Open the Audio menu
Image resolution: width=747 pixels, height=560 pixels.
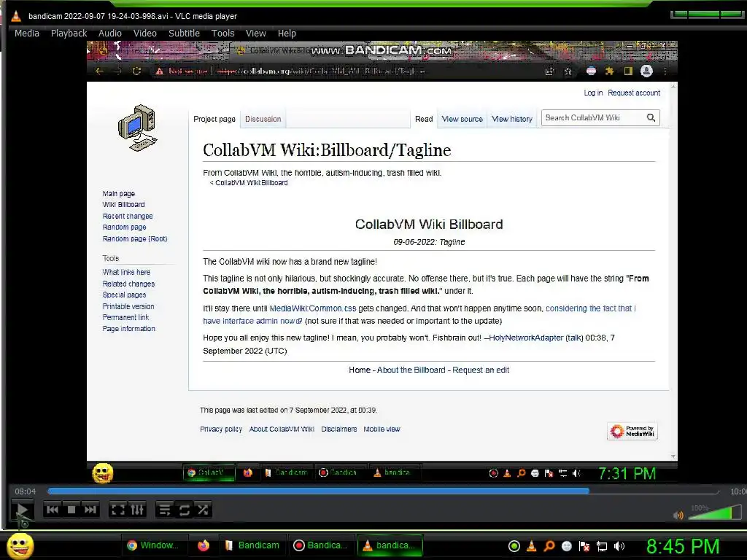click(110, 34)
